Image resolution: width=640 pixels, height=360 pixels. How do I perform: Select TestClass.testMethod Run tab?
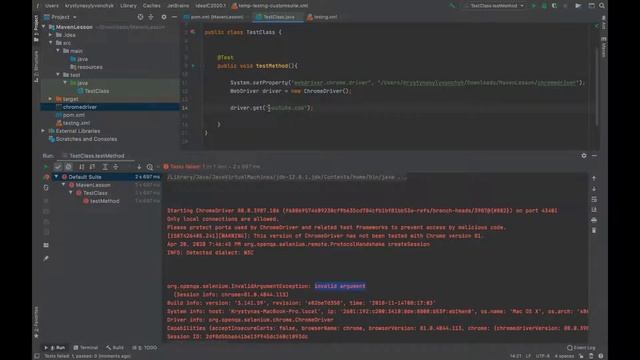93,156
